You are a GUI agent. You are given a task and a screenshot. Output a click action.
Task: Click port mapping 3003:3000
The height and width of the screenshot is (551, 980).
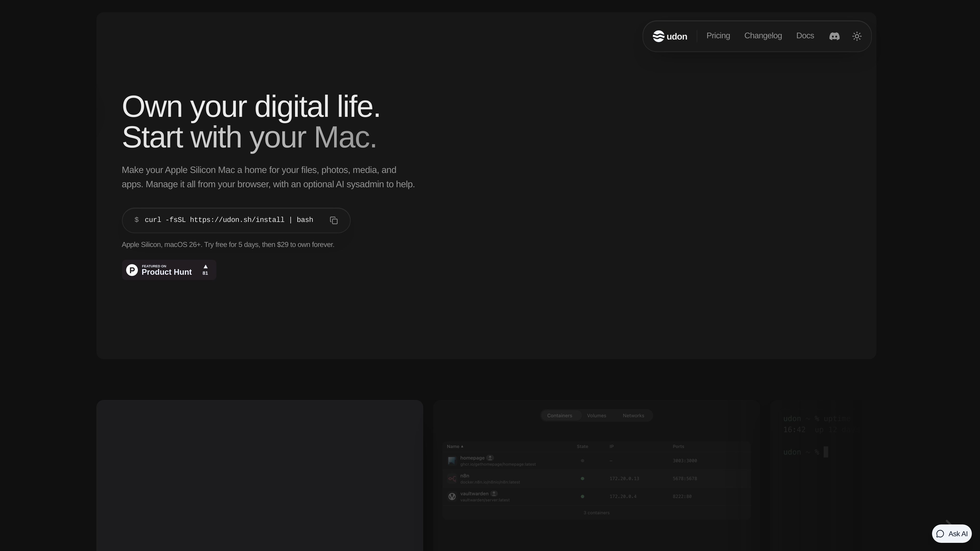684,461
